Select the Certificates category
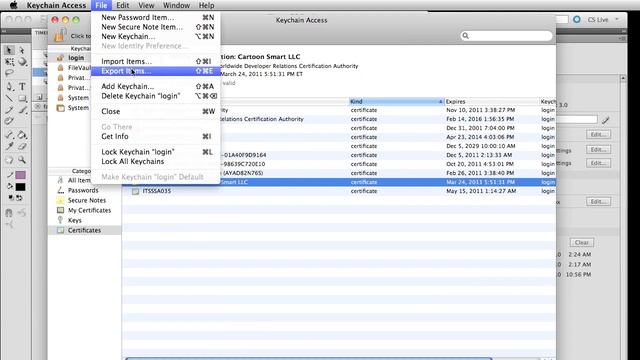The image size is (640, 360). [x=84, y=230]
